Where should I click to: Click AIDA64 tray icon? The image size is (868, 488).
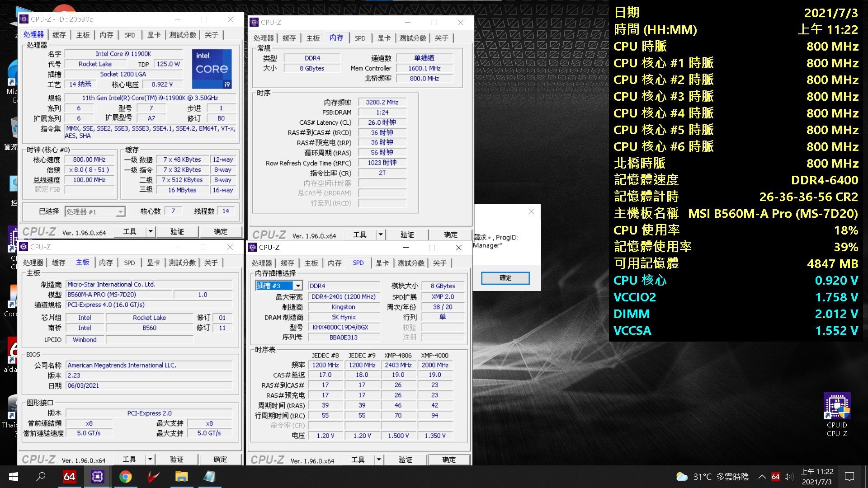pyautogui.click(x=776, y=477)
